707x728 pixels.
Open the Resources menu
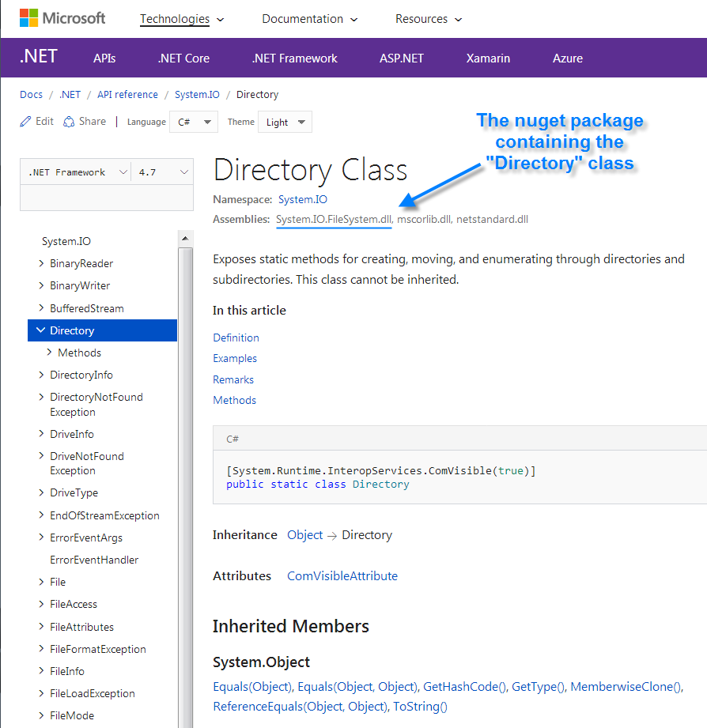tap(429, 19)
